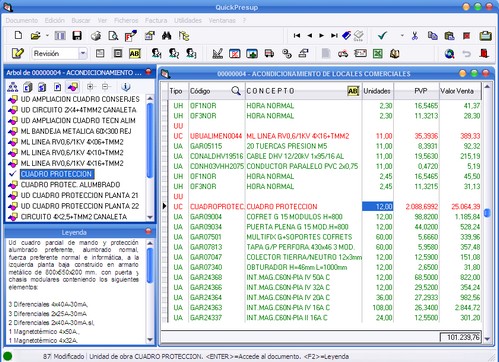Open the Documento menu
Screen dimensions: 499x362
click(22, 20)
